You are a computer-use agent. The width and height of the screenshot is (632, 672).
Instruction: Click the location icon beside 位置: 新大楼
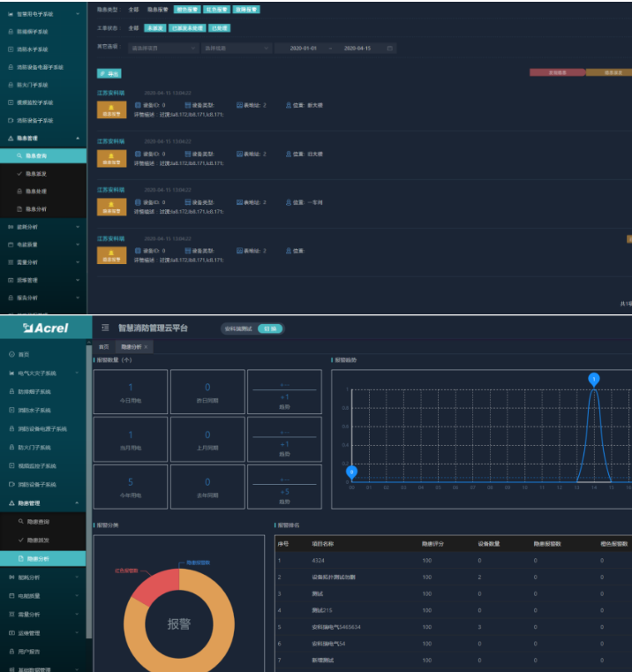[289, 105]
